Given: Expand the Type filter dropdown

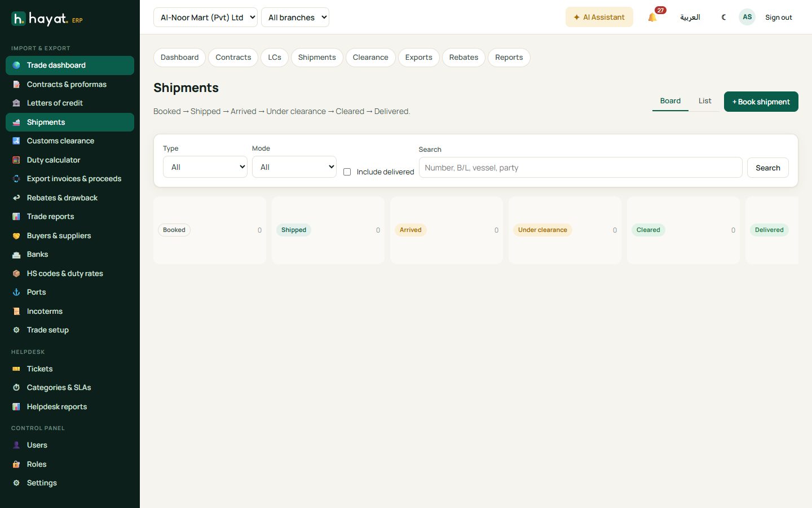Looking at the screenshot, I should (x=205, y=167).
